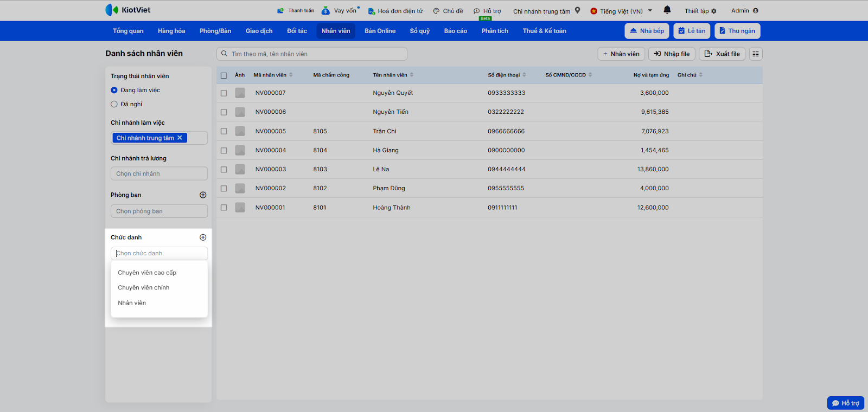Click the Vay vốn money bag icon
Image resolution: width=868 pixels, height=412 pixels.
coord(325,11)
